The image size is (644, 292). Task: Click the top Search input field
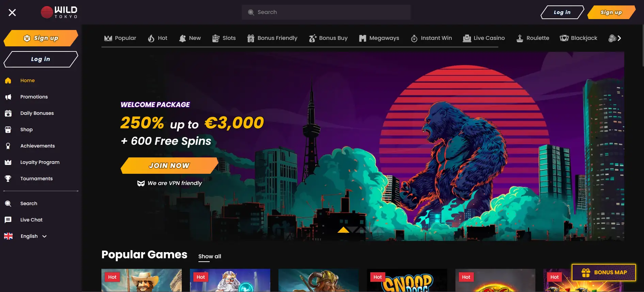click(x=326, y=12)
